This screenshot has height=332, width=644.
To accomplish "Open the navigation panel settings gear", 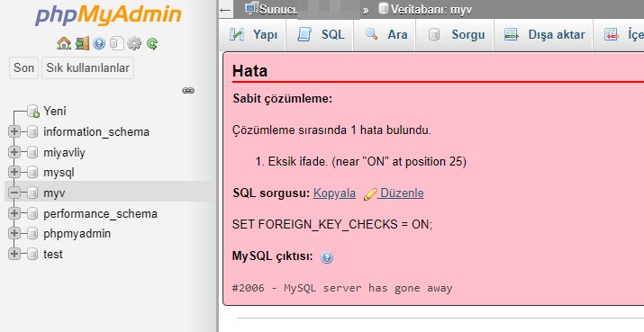I will (134, 43).
